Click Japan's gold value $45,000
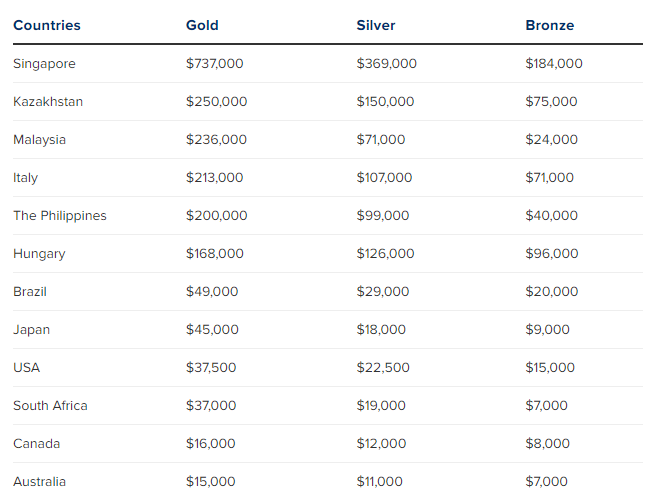Screen dimensions: 655x504 click(212, 330)
